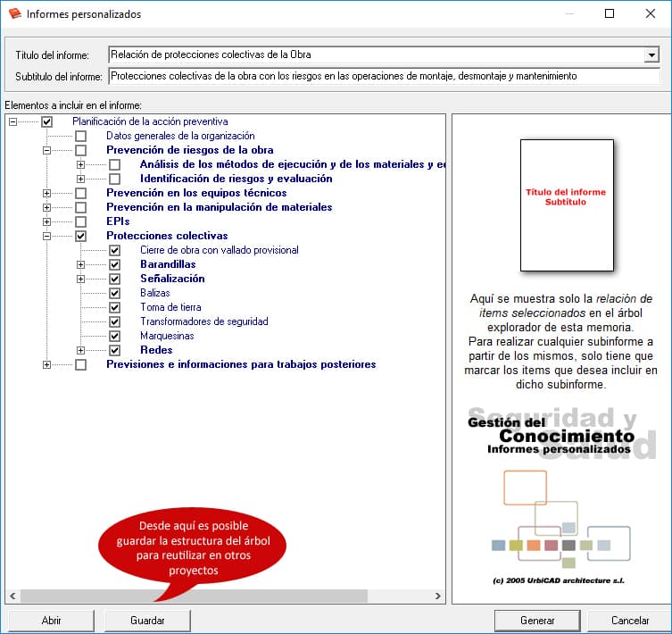This screenshot has height=634, width=672.
Task: Uncheck the Marquesinas checkbox
Action: [114, 337]
